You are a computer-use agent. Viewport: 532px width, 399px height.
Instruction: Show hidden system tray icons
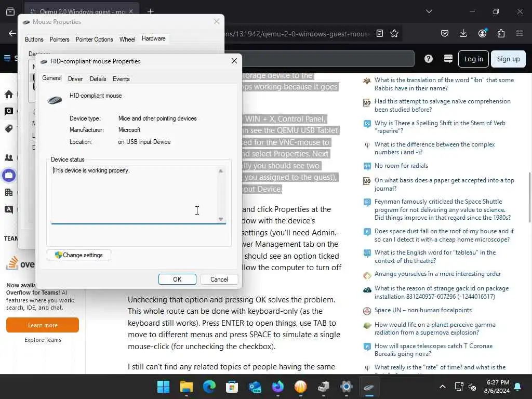[443, 387]
